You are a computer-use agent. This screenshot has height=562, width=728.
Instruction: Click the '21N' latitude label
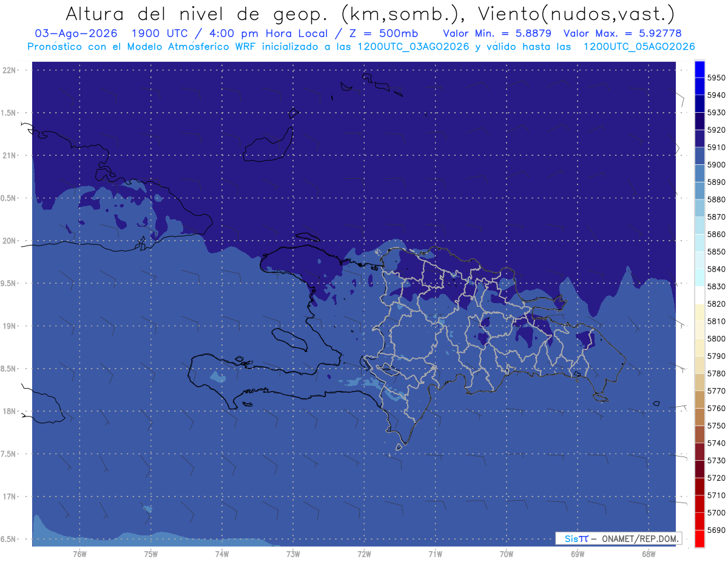point(9,155)
